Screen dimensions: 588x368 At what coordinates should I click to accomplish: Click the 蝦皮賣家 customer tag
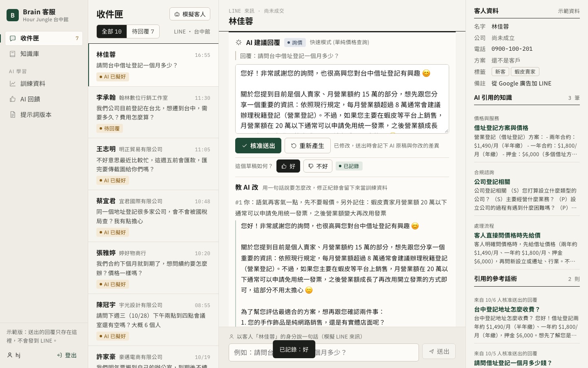tap(525, 72)
